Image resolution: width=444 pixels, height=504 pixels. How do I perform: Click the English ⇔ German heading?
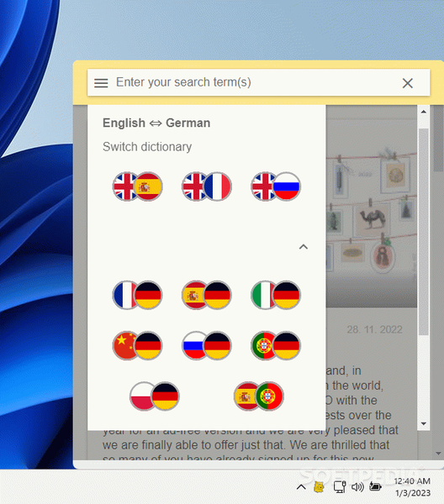[x=156, y=123]
